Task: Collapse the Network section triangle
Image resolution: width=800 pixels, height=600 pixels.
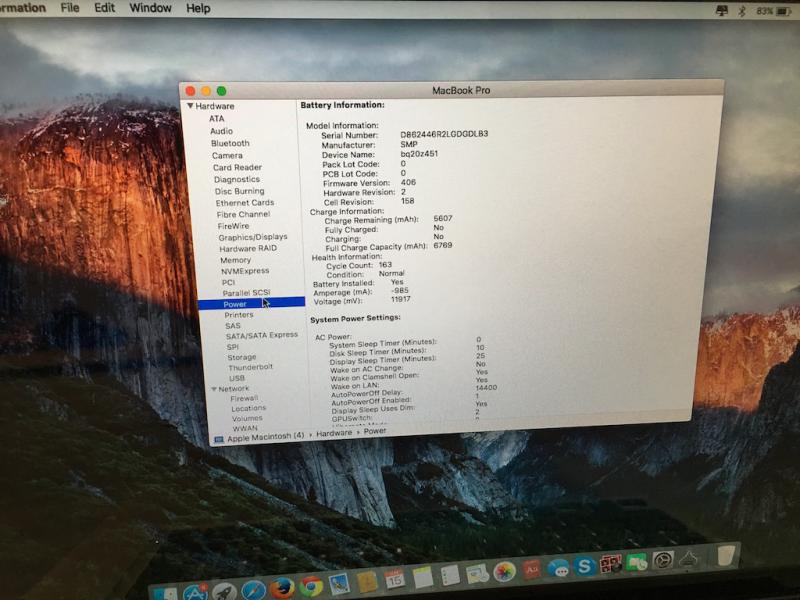Action: click(x=213, y=389)
